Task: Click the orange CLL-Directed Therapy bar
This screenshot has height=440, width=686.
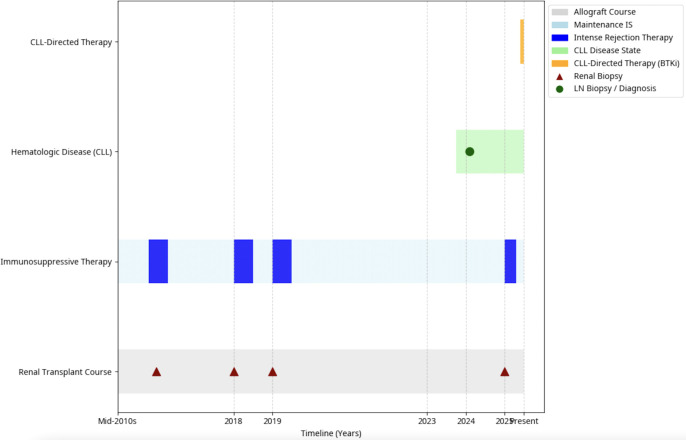Action: (522, 42)
